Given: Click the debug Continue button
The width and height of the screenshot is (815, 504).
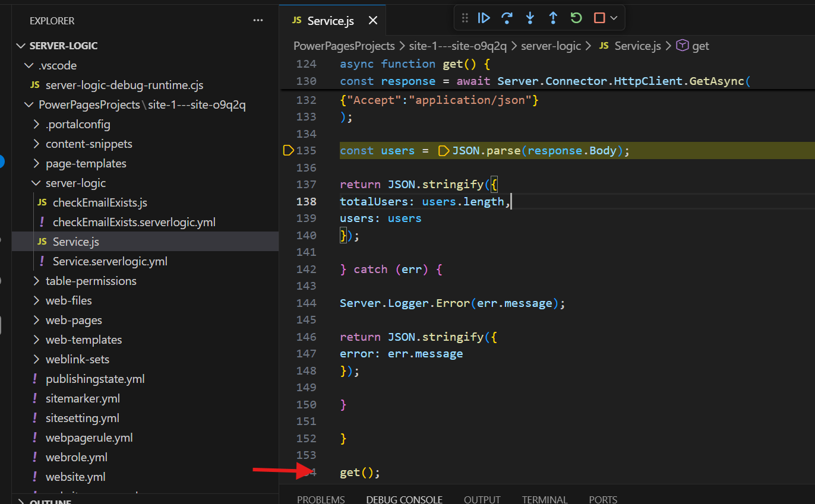Looking at the screenshot, I should click(x=484, y=18).
